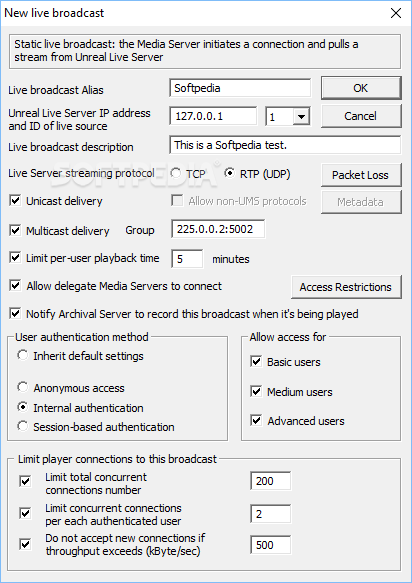Click the 'minutes' label
Viewport: 412px width, 583px height.
pos(231,259)
